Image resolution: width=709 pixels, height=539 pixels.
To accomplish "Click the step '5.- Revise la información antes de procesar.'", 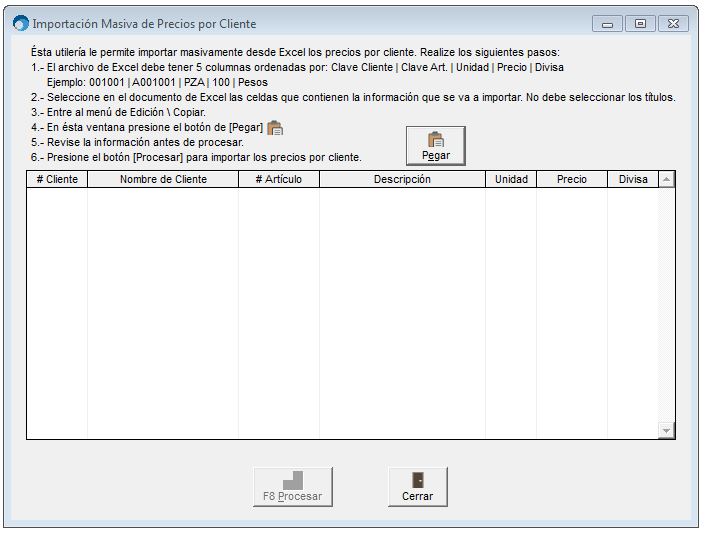I will (137, 142).
